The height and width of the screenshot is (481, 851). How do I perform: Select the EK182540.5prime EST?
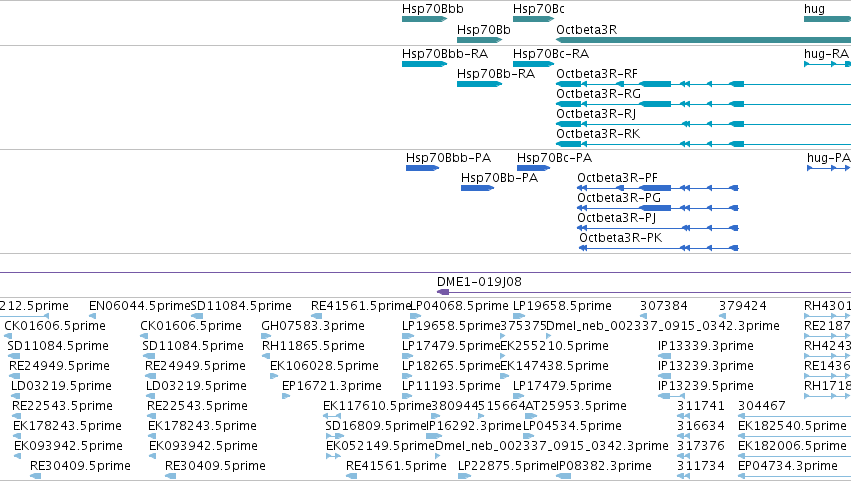(792, 427)
